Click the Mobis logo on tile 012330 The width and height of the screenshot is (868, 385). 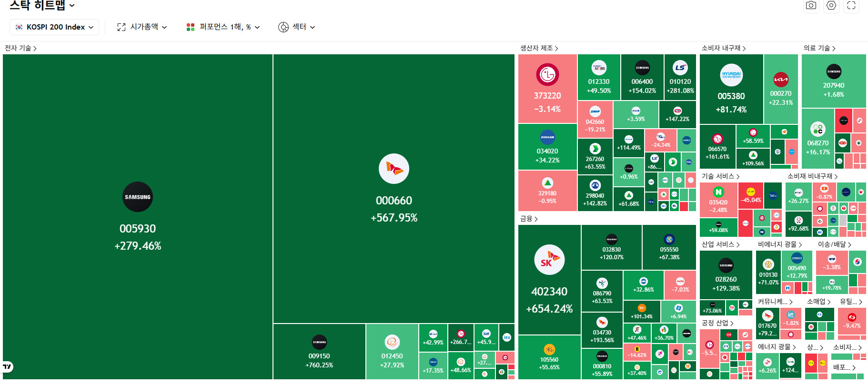pos(599,68)
